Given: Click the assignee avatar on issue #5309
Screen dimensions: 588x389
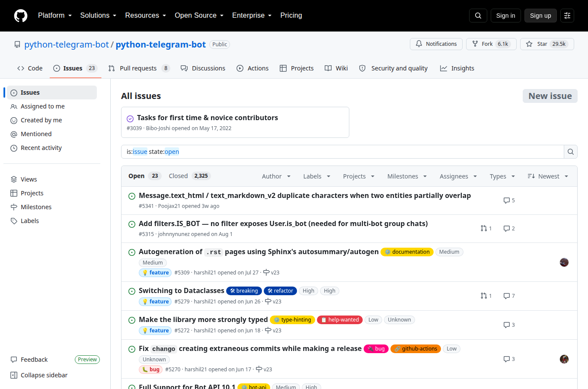Looking at the screenshot, I should click(564, 262).
